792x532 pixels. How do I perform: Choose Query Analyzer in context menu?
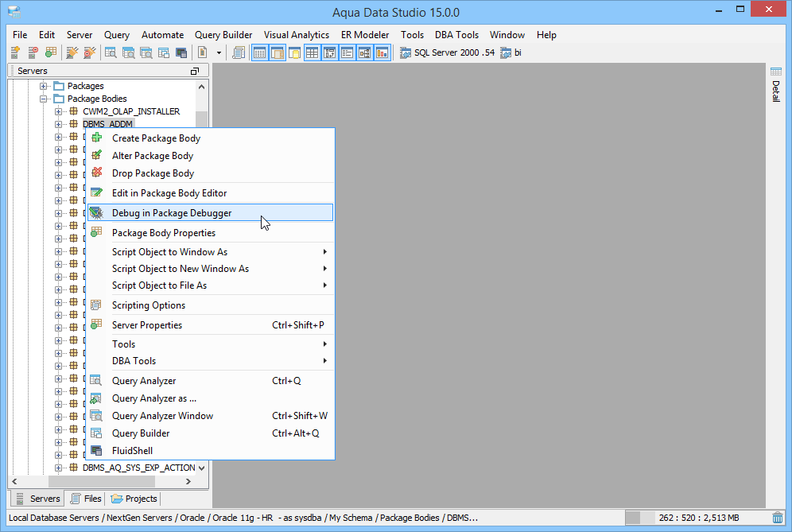point(210,380)
